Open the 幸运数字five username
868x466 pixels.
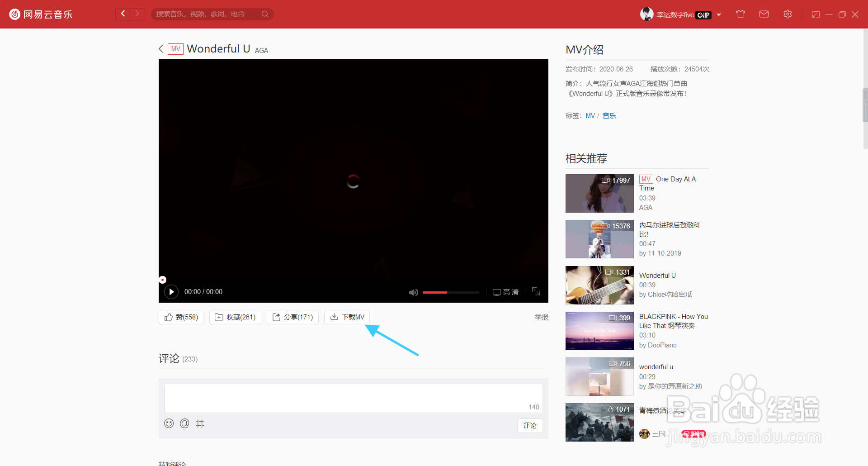675,14
